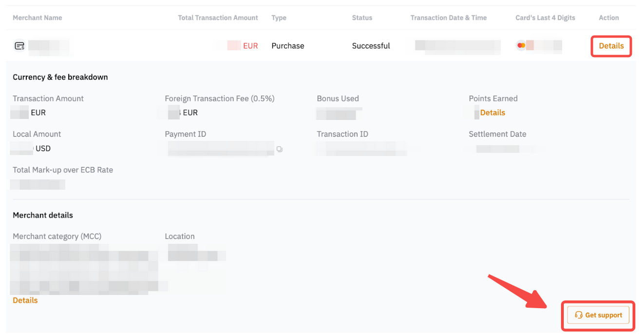This screenshot has width=644, height=334.
Task: Click the card icon beside merchant name
Action: click(19, 46)
